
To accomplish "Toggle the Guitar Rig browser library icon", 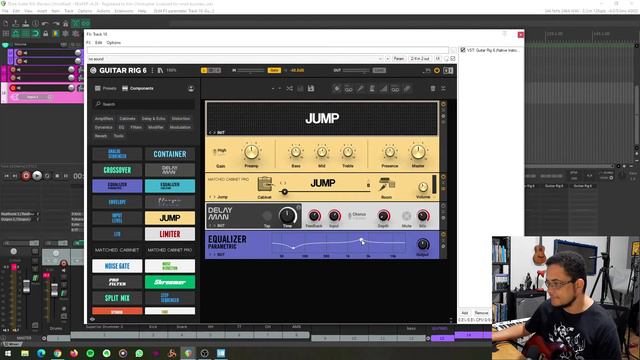I will click(x=160, y=71).
